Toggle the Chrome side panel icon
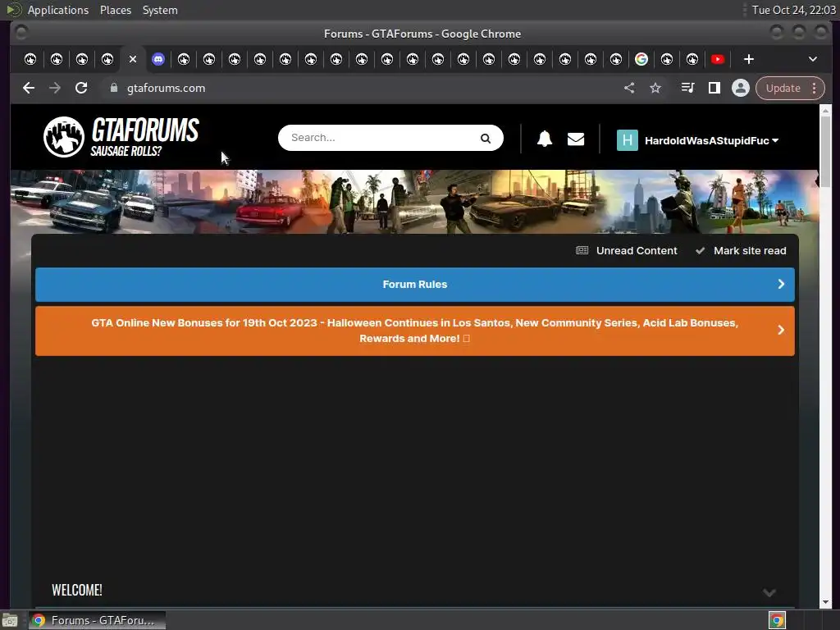This screenshot has width=840, height=630. 714,88
